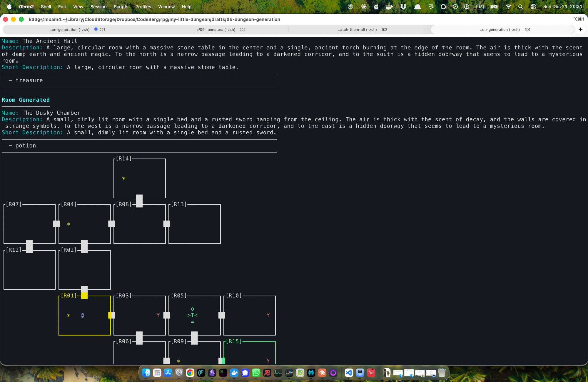588x382 pixels.
Task: Open Control Center toggles icon
Action: tap(533, 6)
